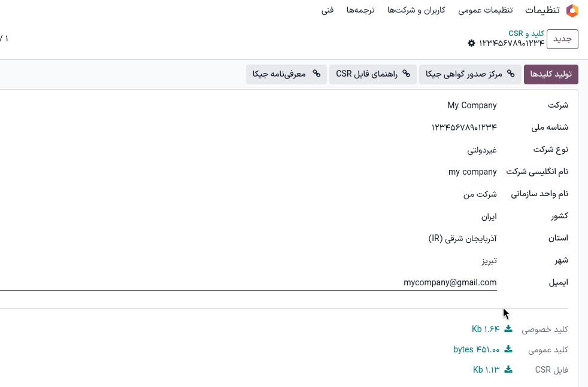Click the جدید new record button
588x387 pixels.
click(562, 38)
